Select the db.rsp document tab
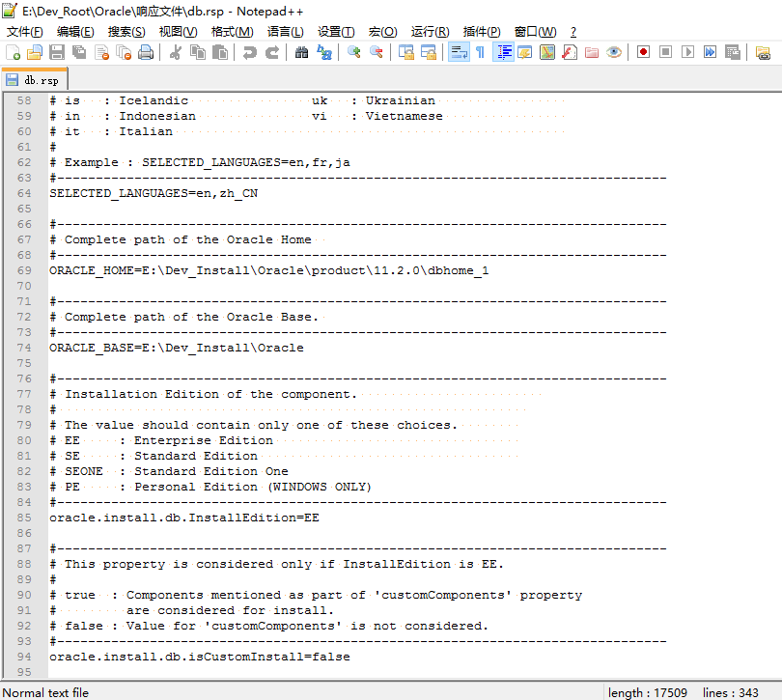The width and height of the screenshot is (782, 700). coord(34,80)
